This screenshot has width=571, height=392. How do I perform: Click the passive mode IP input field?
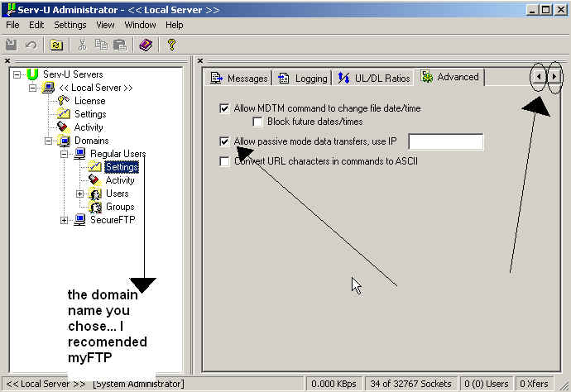click(446, 141)
